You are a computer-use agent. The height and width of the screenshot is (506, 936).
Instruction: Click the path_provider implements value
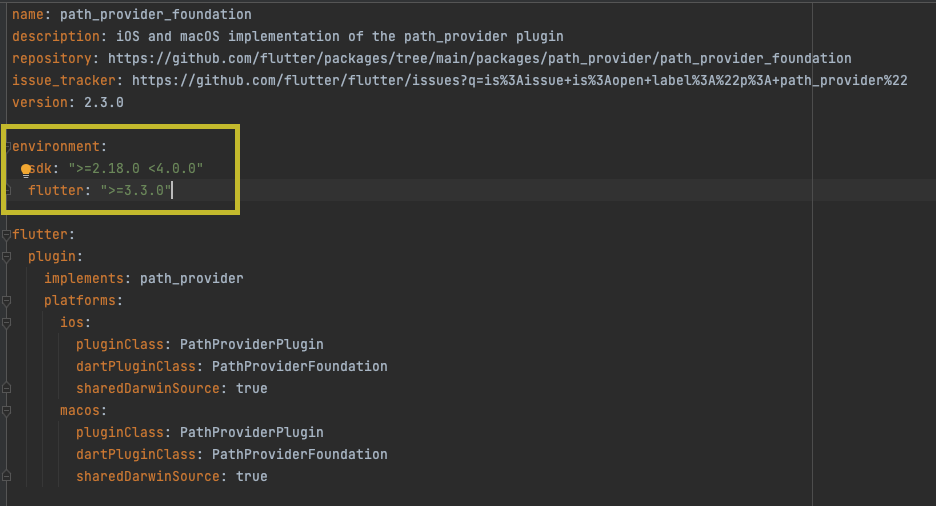[191, 279]
